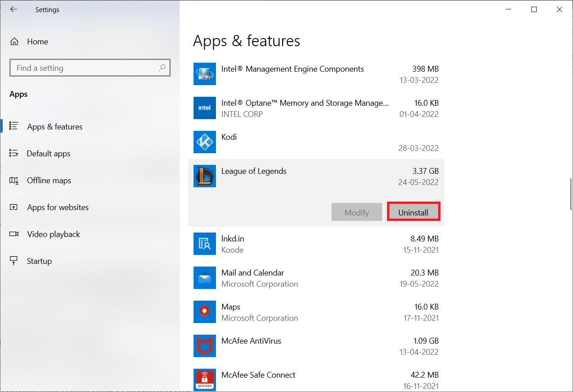Click the 1.09 GB size value
The width and height of the screenshot is (573, 392).
point(425,341)
